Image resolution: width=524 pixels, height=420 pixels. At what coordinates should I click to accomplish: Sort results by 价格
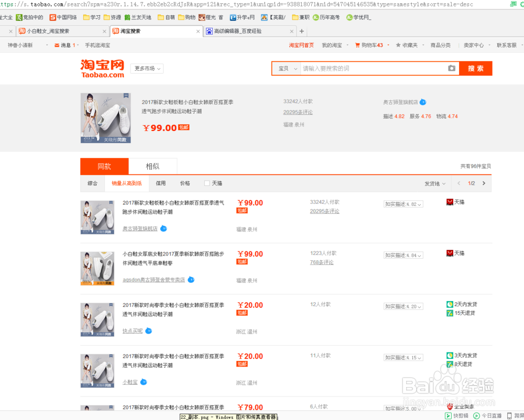pyautogui.click(x=185, y=183)
